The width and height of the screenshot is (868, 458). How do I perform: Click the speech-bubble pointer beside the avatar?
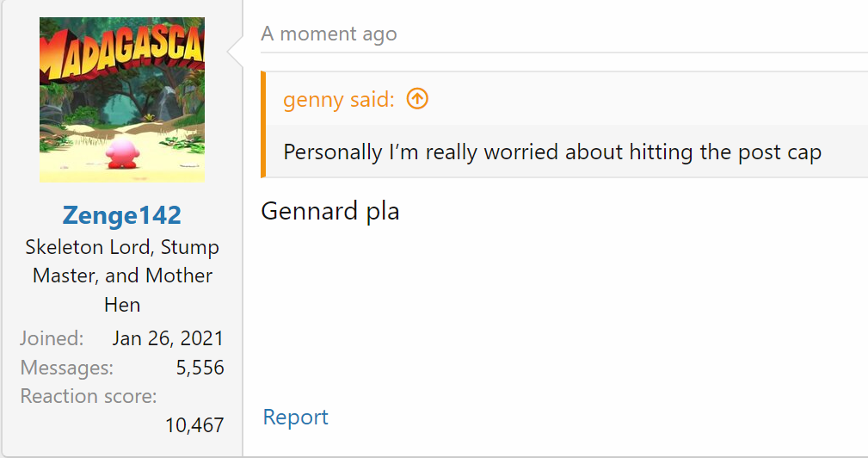click(236, 53)
